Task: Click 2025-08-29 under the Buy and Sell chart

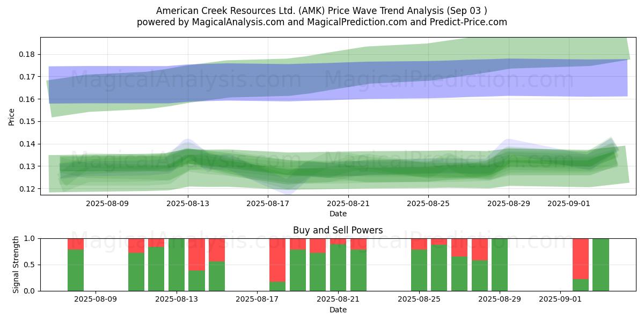Action: tap(500, 299)
